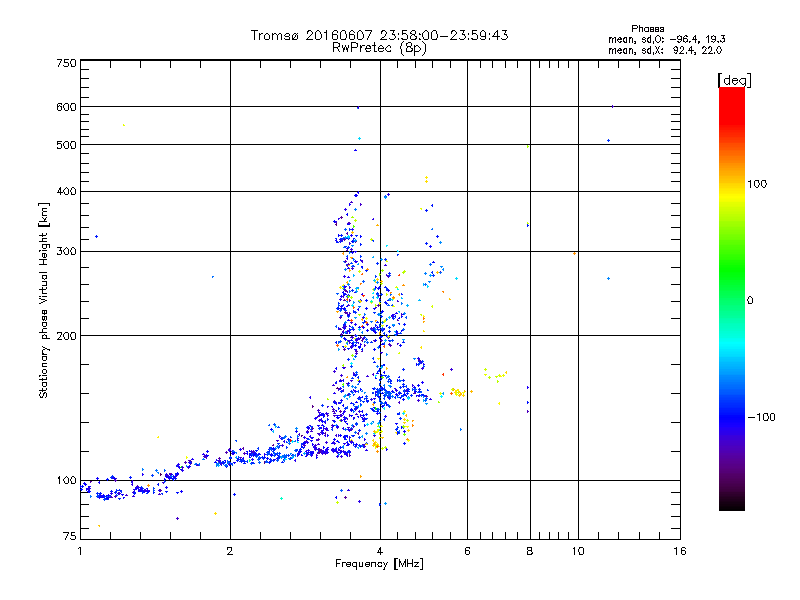Image resolution: width=800 pixels, height=600 pixels.
Task: Click the 'mean, sd,X: 92.4, 22.0' line
Action: pos(665,50)
